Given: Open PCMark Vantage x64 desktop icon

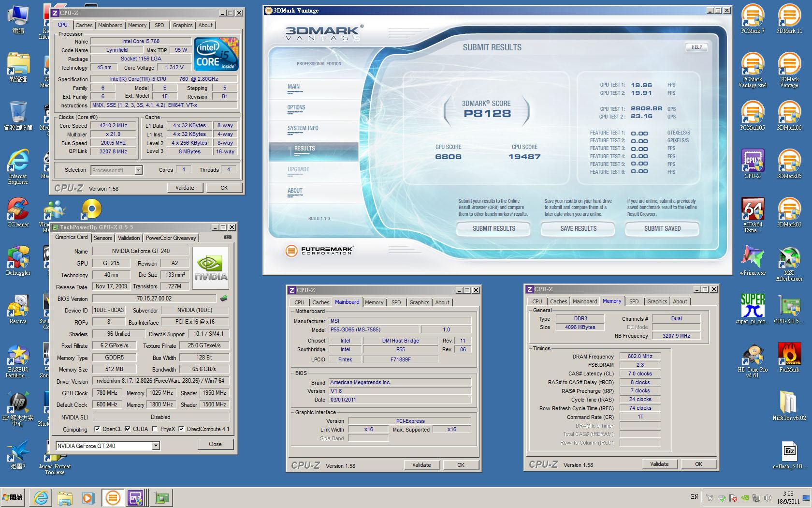Looking at the screenshot, I should (x=753, y=70).
